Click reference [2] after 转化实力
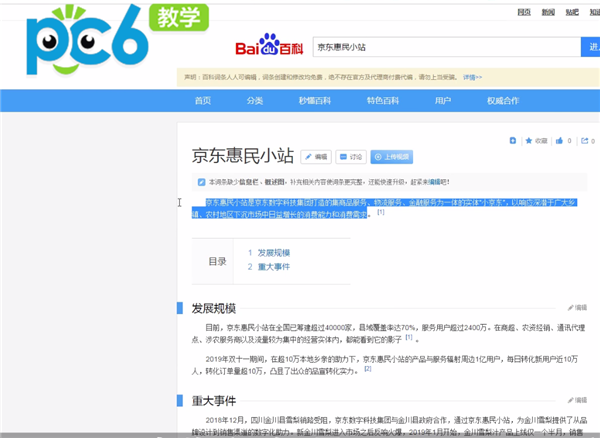The width and height of the screenshot is (600, 438). [x=368, y=369]
